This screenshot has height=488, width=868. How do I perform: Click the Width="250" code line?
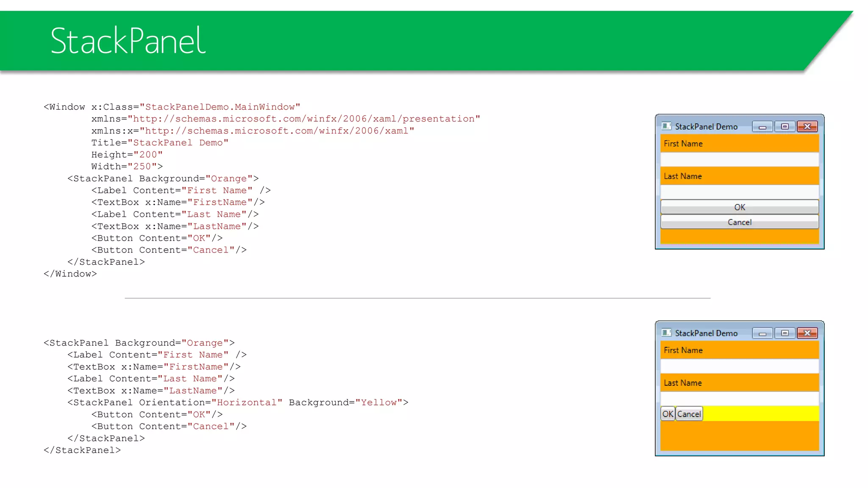[x=127, y=166]
